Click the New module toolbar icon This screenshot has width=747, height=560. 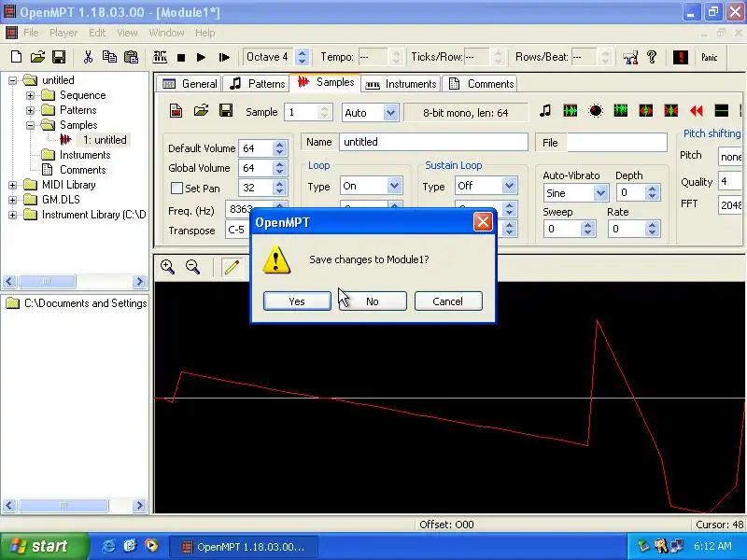pyautogui.click(x=16, y=57)
